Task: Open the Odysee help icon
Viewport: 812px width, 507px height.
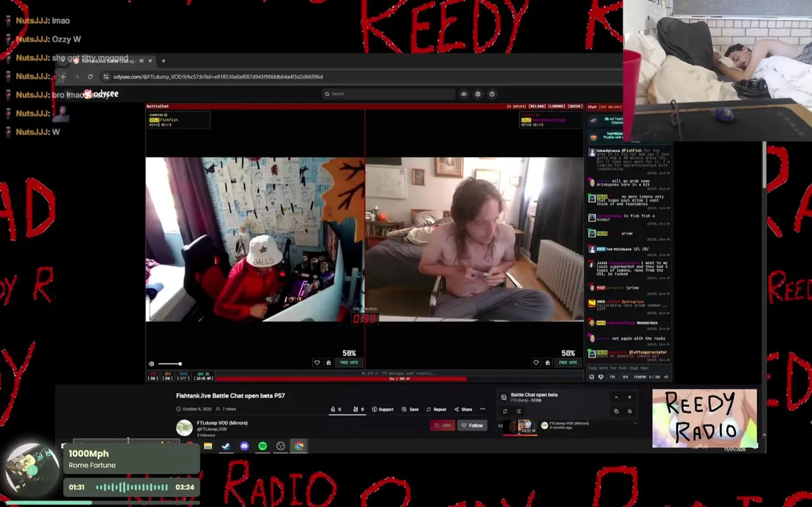Action: coord(492,94)
